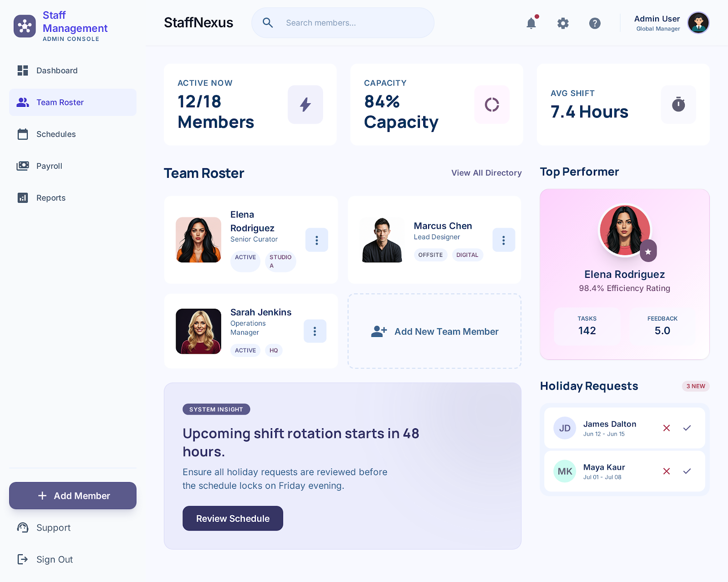The height and width of the screenshot is (582, 728).
Task: Follow the View All Directory link
Action: coord(486,173)
